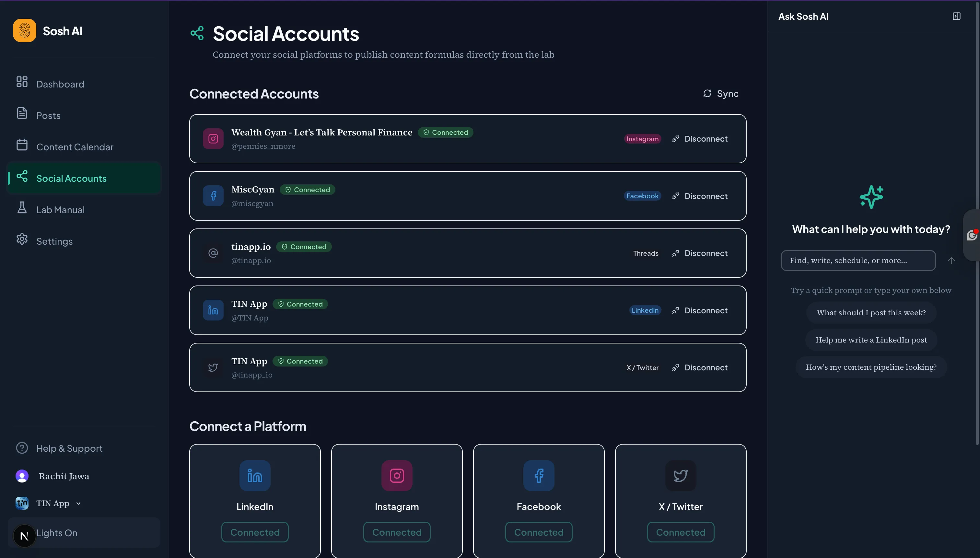Disconnect the MiscGyan Facebook account
Image resolution: width=980 pixels, height=558 pixels.
pos(700,196)
